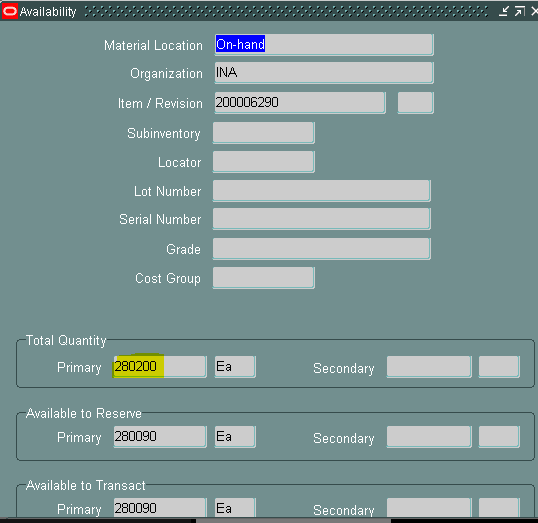Click the Availability window title text
538x523 pixels.
(x=48, y=12)
